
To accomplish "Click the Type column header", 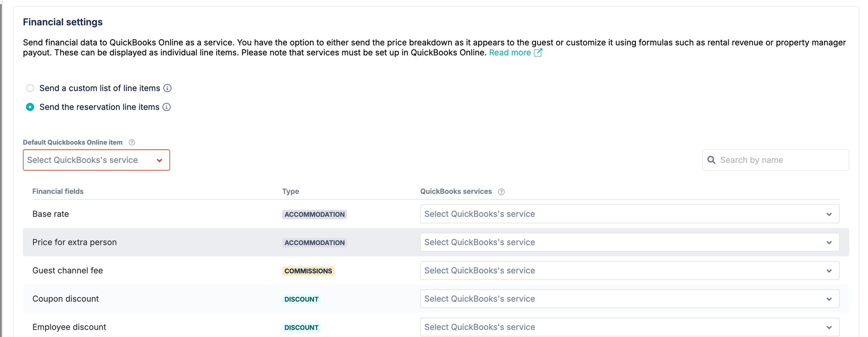I will point(290,191).
